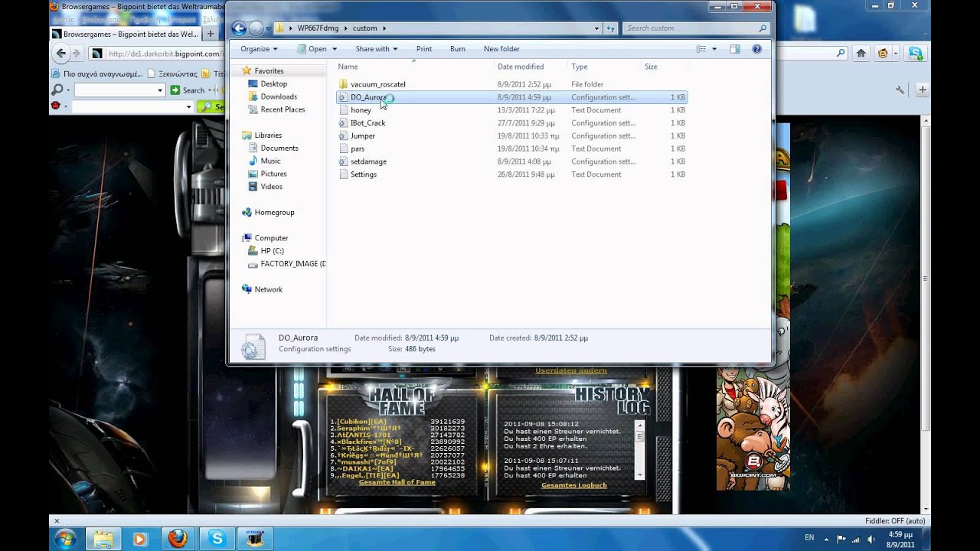Select Libraries in navigation pane
Viewport: 980px width, 551px height.
tap(268, 135)
